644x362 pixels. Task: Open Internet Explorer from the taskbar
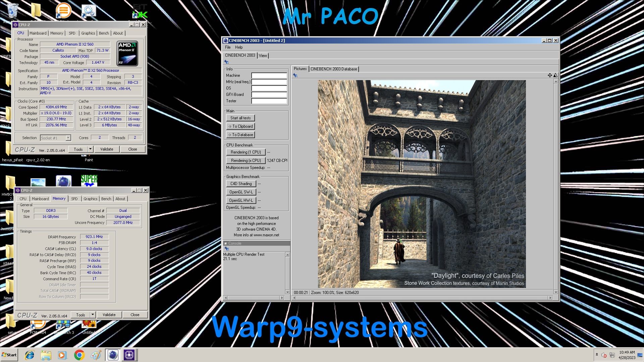30,355
